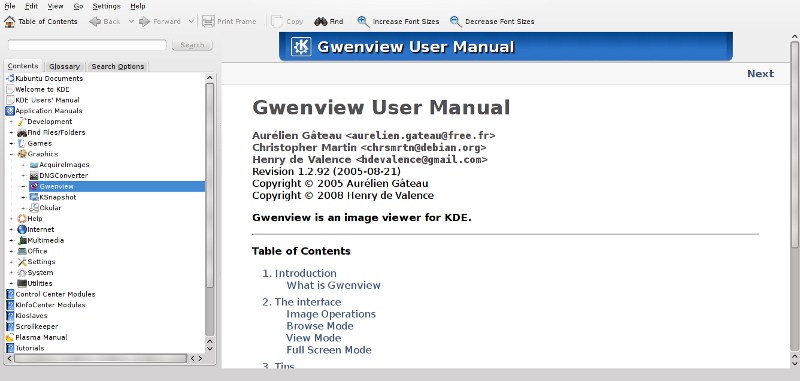Click the AcquireImages scanner icon

(34, 165)
